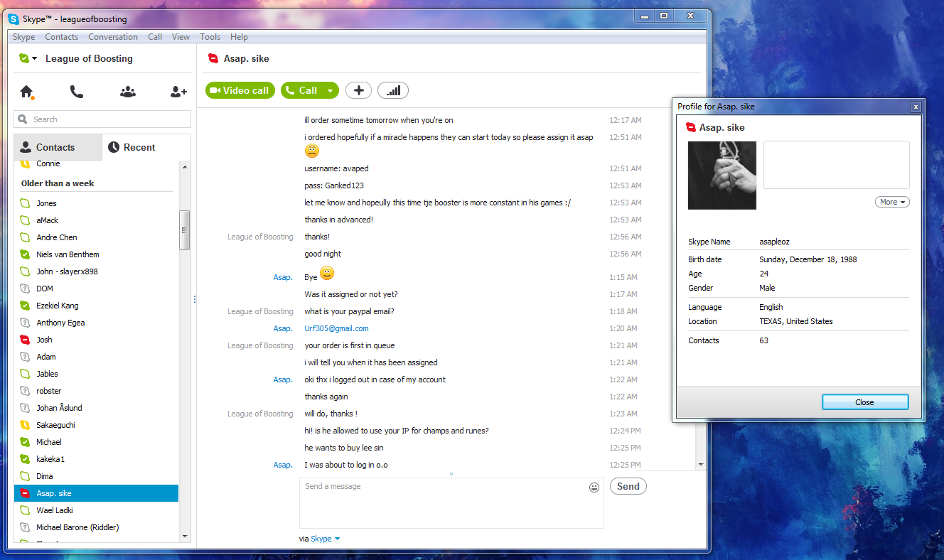Click the profile mood text box
The width and height of the screenshot is (944, 560).
click(x=837, y=165)
